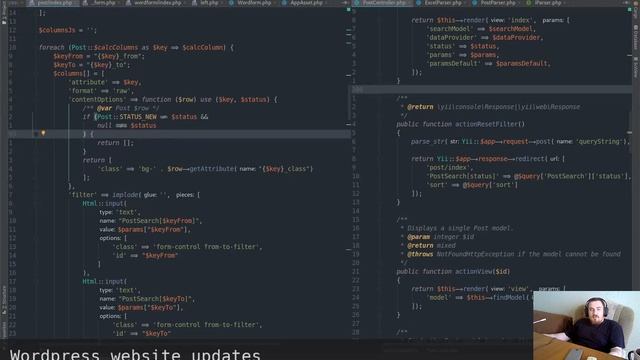
Task: Click the 'Post::STATUS_NEW == $status' condition
Action: [146, 117]
